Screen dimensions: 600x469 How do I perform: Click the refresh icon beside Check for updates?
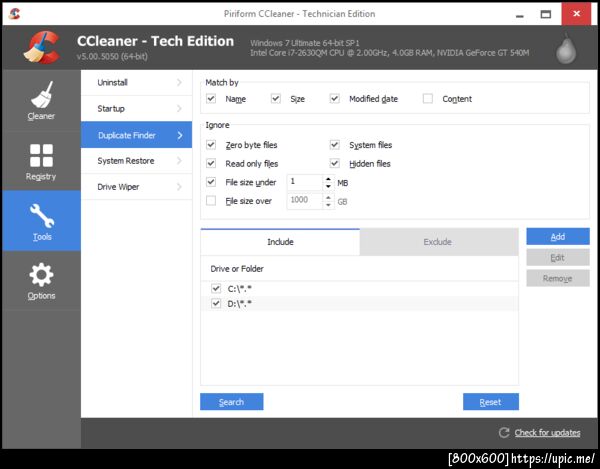click(x=504, y=432)
